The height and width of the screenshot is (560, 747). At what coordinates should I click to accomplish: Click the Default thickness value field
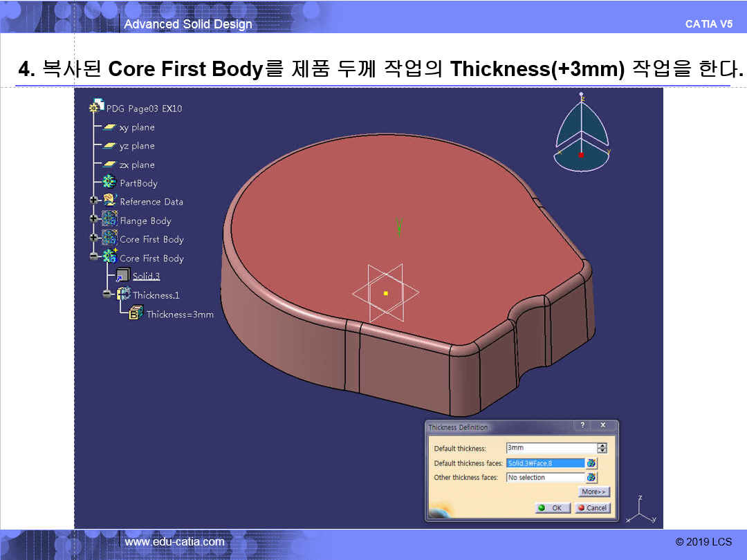tap(551, 448)
